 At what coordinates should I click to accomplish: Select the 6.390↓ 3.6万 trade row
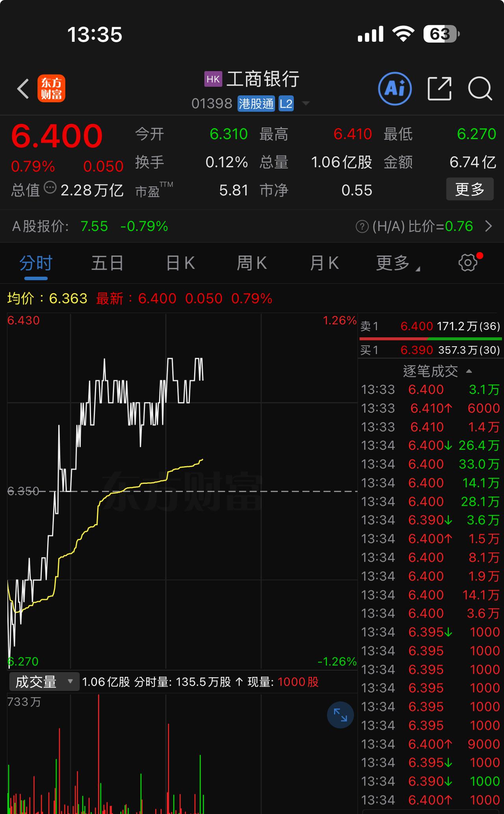click(430, 520)
